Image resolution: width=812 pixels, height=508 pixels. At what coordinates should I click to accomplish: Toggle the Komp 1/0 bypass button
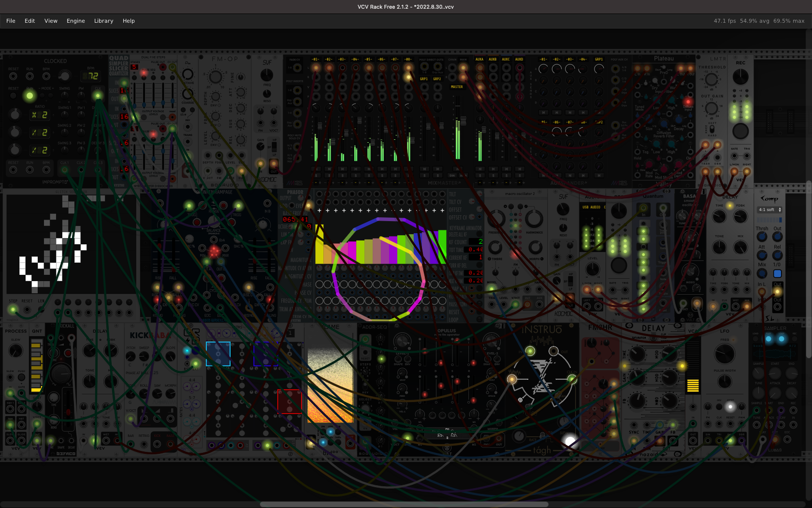click(x=777, y=273)
